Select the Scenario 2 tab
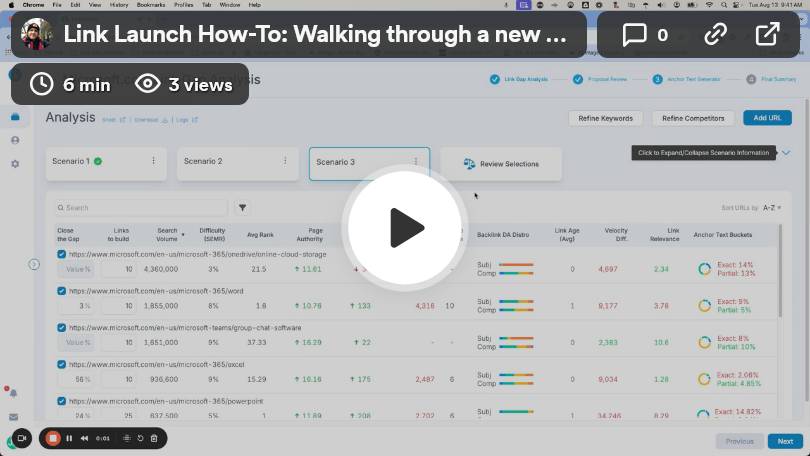The width and height of the screenshot is (810, 456). click(238, 164)
